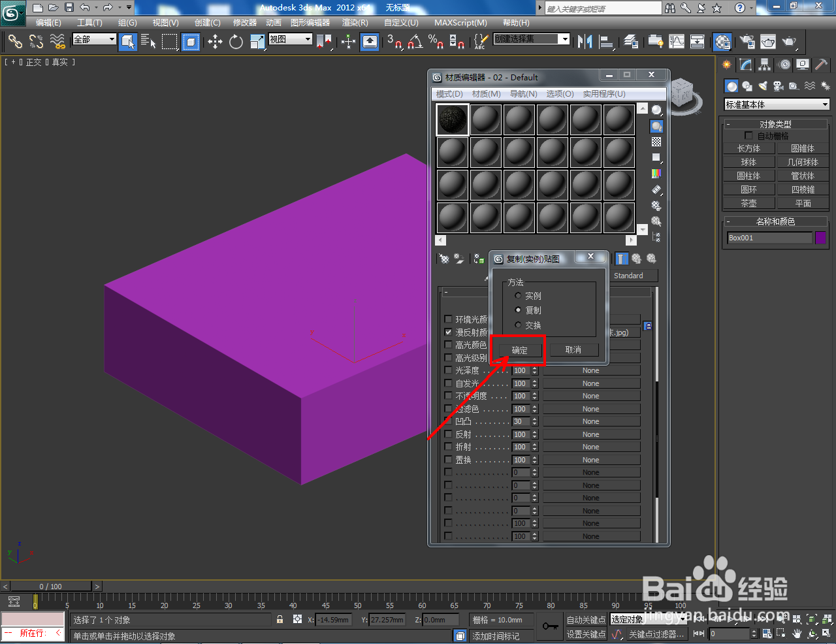This screenshot has height=644, width=836.
Task: Click the render teapot icon
Action: 789,42
